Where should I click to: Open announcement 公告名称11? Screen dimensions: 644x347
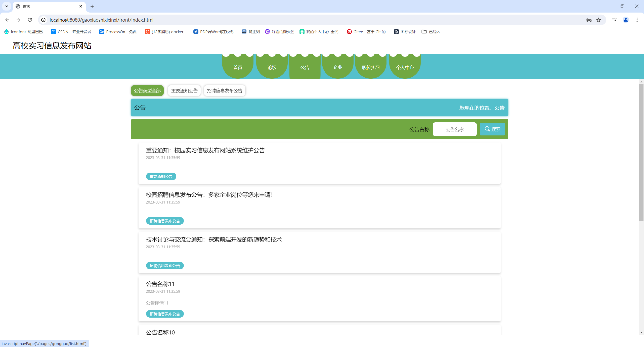coord(160,284)
